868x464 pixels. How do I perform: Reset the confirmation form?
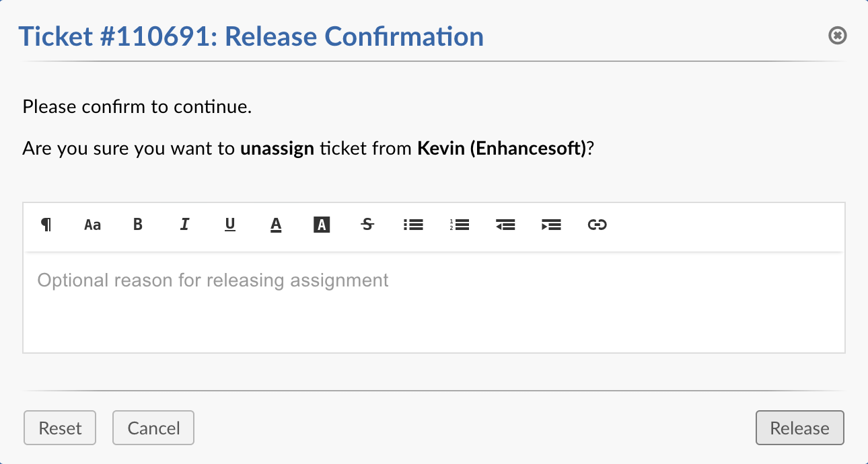pos(59,428)
